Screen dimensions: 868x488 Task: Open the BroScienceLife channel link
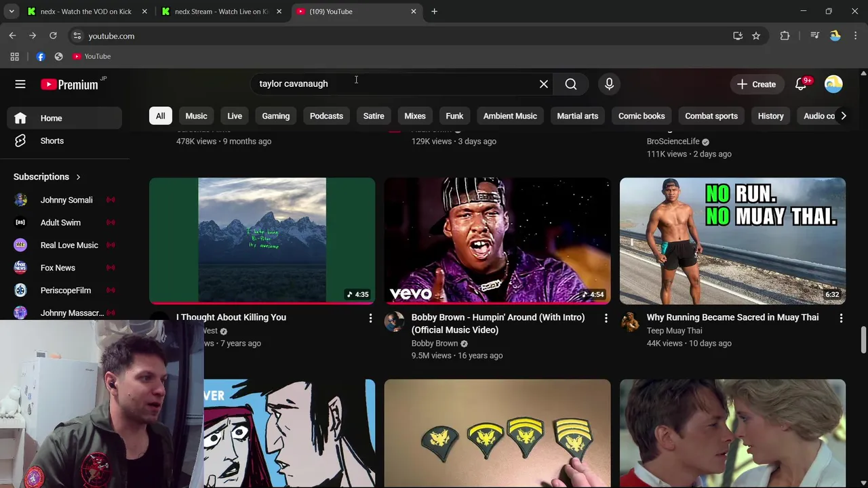pyautogui.click(x=673, y=141)
